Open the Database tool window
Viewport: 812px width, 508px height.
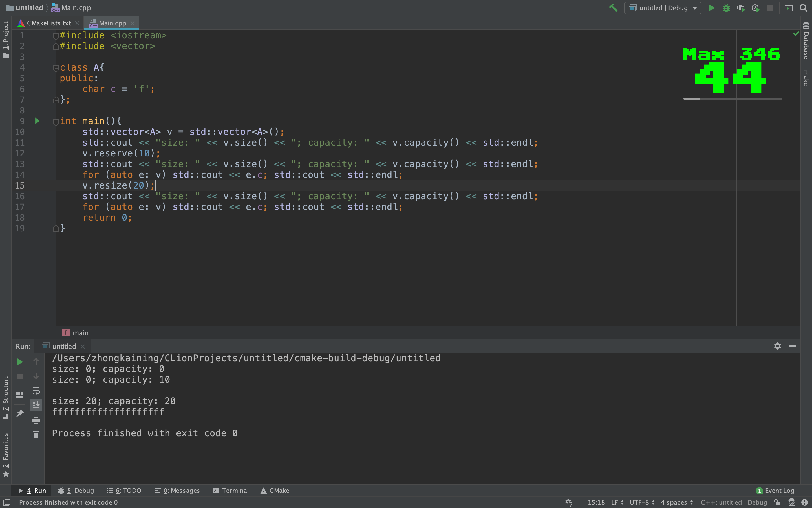pos(806,41)
